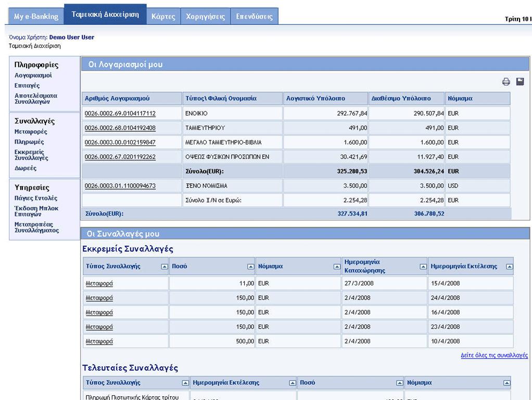The width and height of the screenshot is (532, 400).
Task: Click the Demo User User name
Action: point(72,37)
